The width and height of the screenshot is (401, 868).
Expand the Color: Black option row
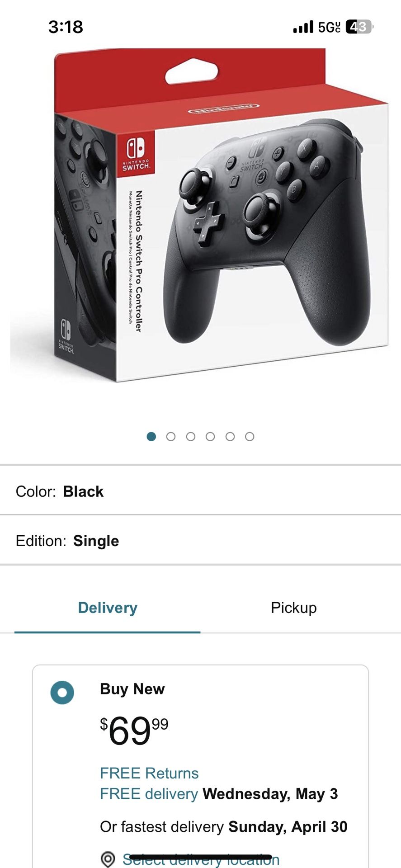point(200,491)
